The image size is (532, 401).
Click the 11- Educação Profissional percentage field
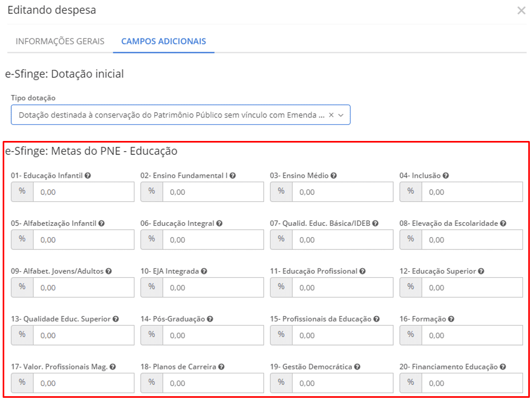click(x=342, y=288)
